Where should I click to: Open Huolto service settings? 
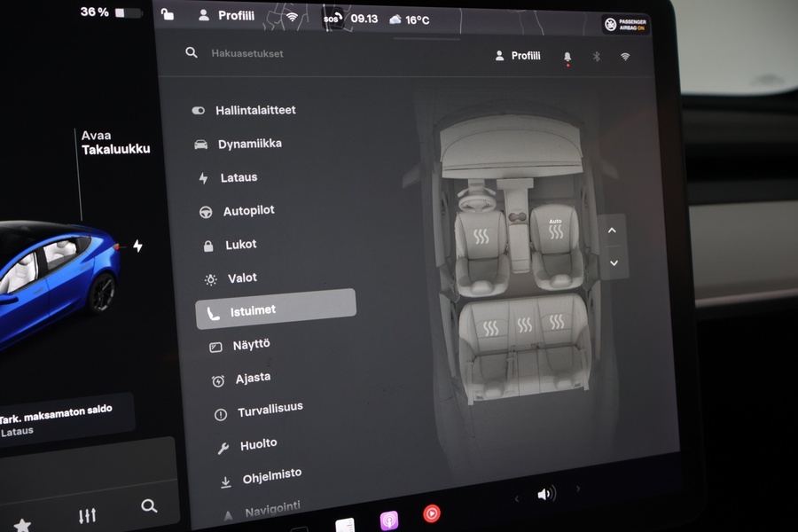(257, 443)
